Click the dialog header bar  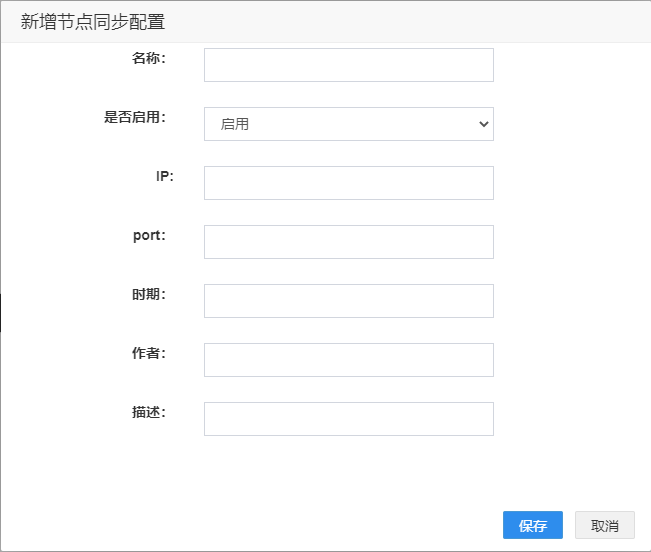pyautogui.click(x=326, y=22)
